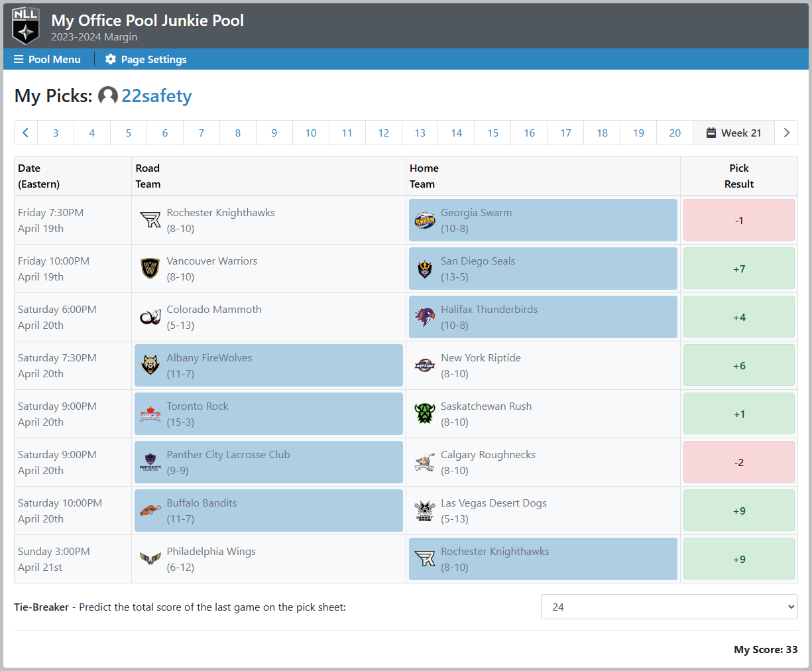This screenshot has height=671, width=812.
Task: Click the New York Riptide logo
Action: (425, 365)
